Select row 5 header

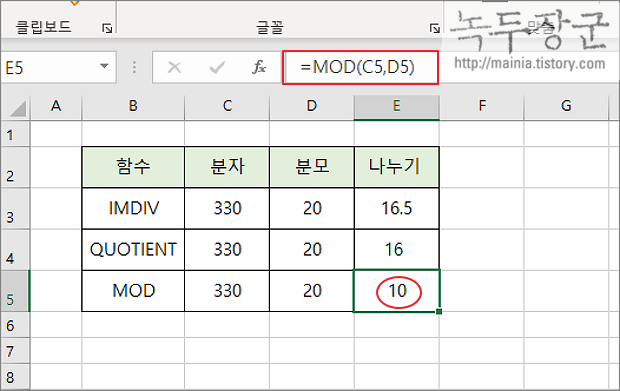click(15, 291)
